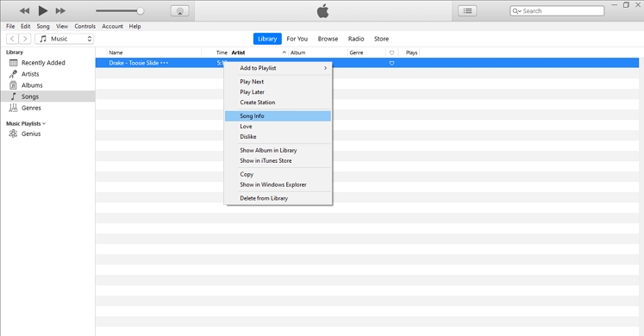Viewport: 644px width, 336px height.
Task: Open Song Info from context menu
Action: 278,116
